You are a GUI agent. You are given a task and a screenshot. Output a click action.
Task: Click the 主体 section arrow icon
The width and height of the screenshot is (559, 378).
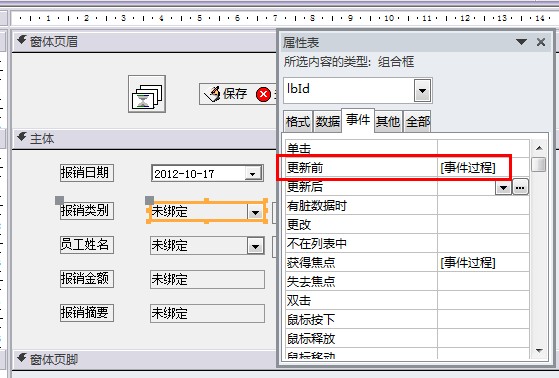pyautogui.click(x=22, y=137)
